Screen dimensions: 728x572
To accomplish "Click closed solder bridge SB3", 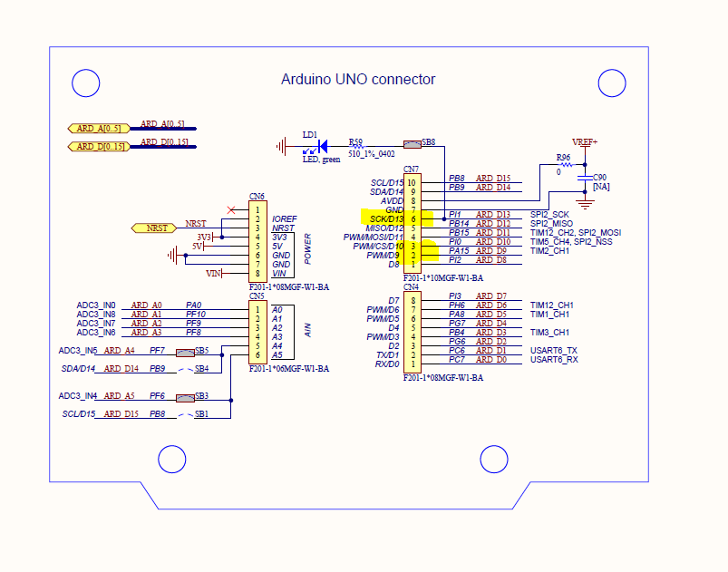I will pos(185,398).
